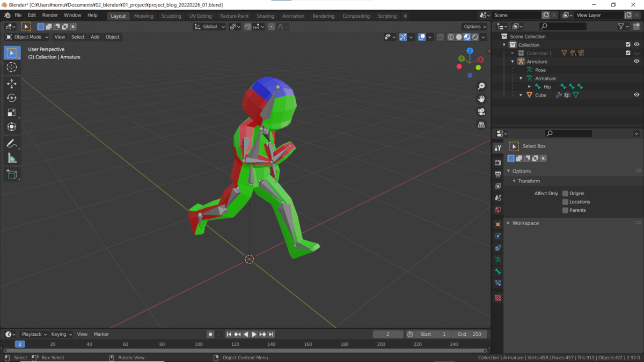Toggle camera view using camera icon
644x362 pixels.
(481, 112)
